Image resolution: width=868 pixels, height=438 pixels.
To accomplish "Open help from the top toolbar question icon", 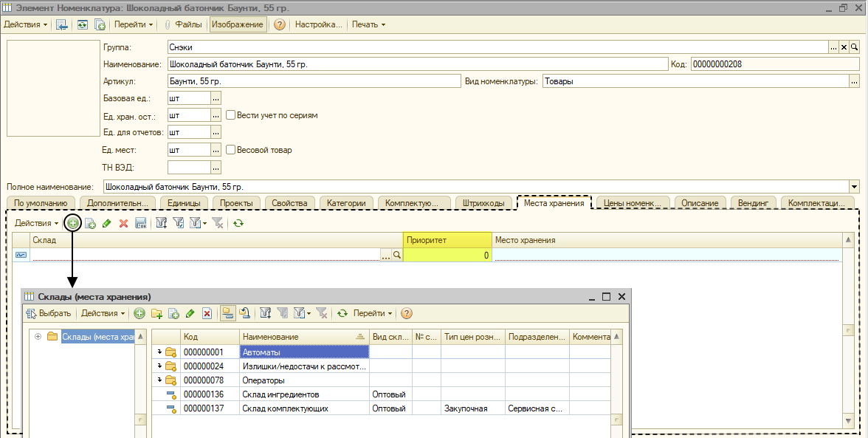I will (280, 24).
